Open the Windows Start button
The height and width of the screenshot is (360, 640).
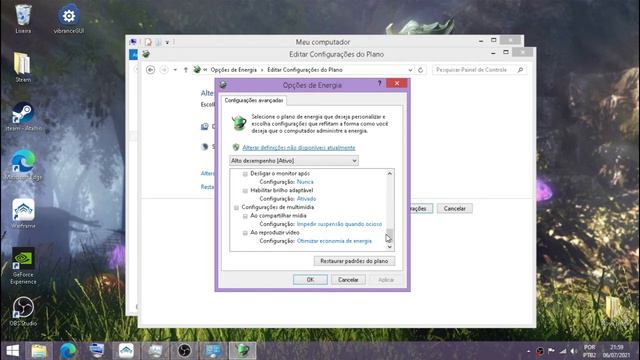point(12,351)
